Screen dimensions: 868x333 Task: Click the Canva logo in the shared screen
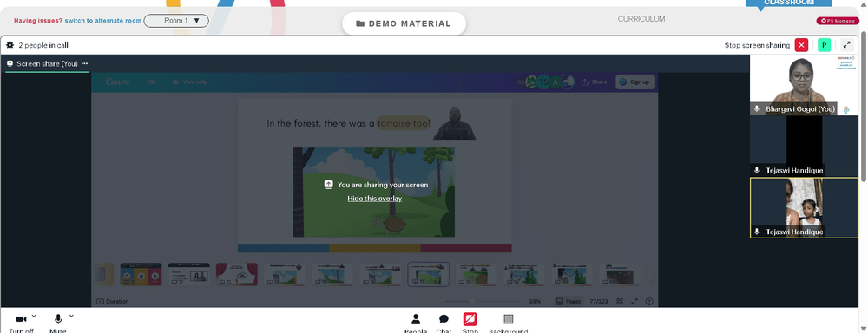tap(117, 82)
